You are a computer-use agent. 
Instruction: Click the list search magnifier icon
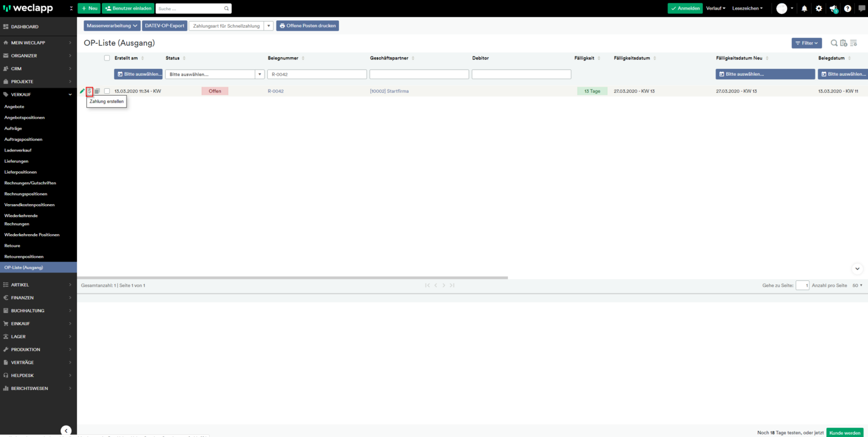pos(834,43)
